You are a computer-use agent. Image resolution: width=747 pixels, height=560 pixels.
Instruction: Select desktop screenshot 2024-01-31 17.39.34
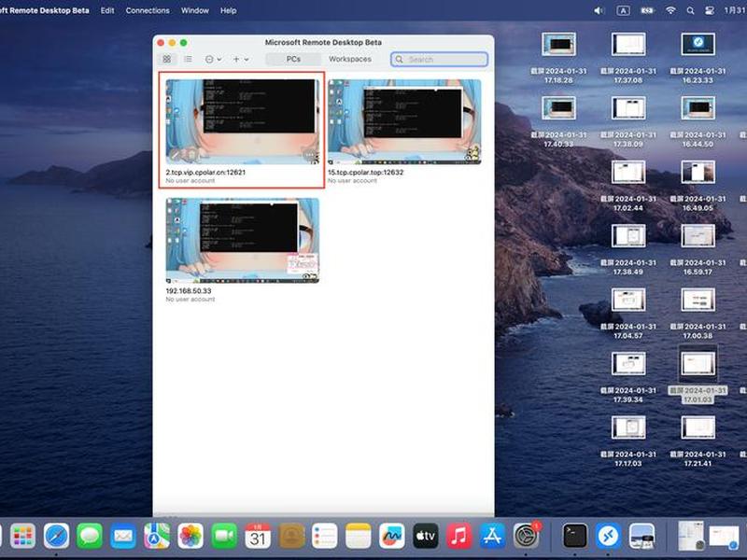coord(628,364)
